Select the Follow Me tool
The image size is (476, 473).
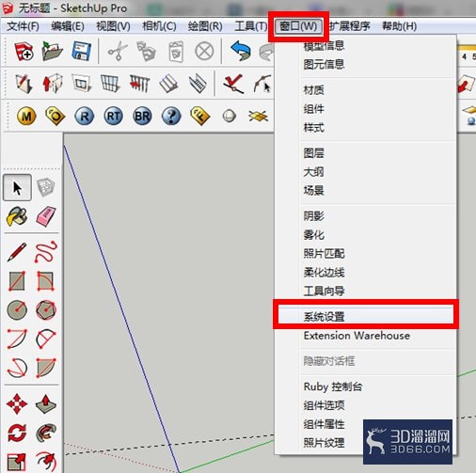coord(46,433)
